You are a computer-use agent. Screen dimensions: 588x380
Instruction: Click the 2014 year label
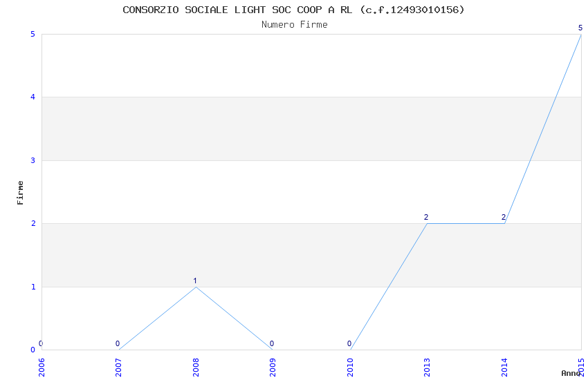click(504, 367)
